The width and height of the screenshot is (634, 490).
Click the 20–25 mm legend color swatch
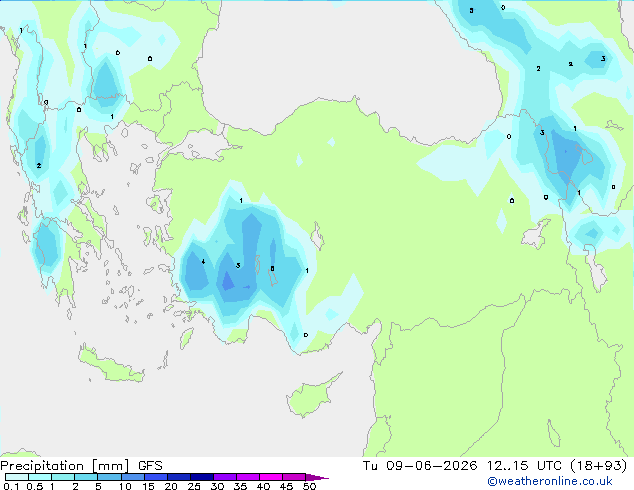tap(179, 477)
